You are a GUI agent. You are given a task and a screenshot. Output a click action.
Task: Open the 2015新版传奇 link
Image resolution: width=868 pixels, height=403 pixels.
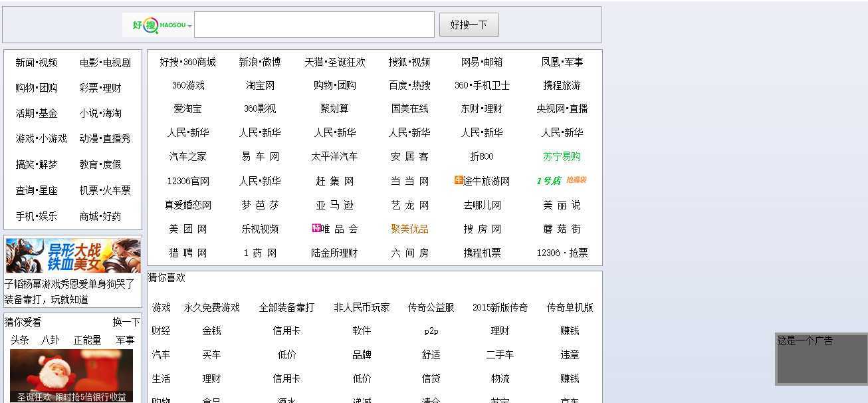500,307
